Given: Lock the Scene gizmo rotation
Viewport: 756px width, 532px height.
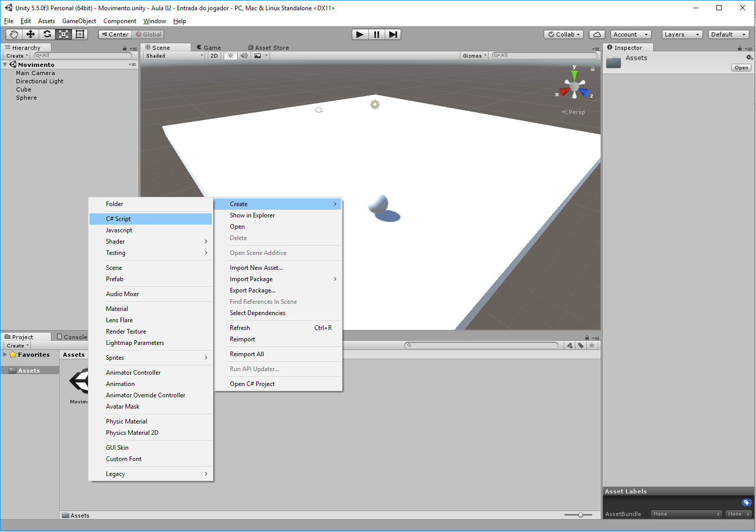Looking at the screenshot, I should click(x=592, y=68).
